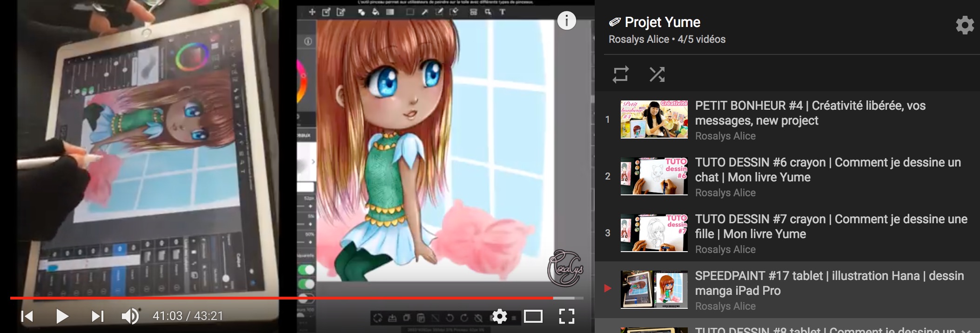Screen dimensions: 980x333
Task: Select PETIT BONHEUR #4 video in playlist
Action: [810, 113]
